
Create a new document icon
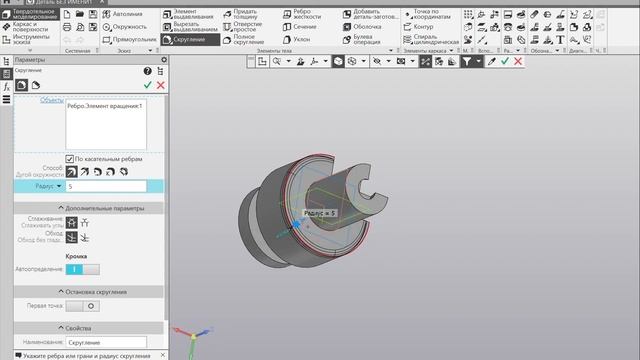click(x=67, y=14)
